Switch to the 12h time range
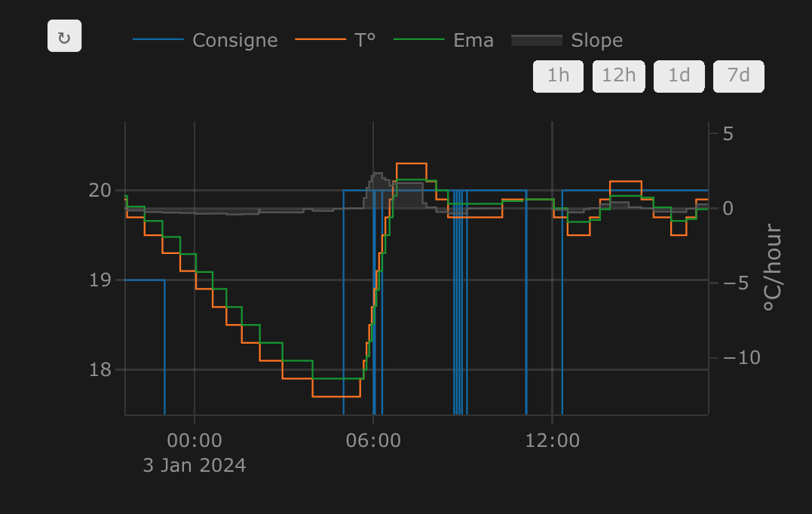Image resolution: width=812 pixels, height=514 pixels. [618, 76]
